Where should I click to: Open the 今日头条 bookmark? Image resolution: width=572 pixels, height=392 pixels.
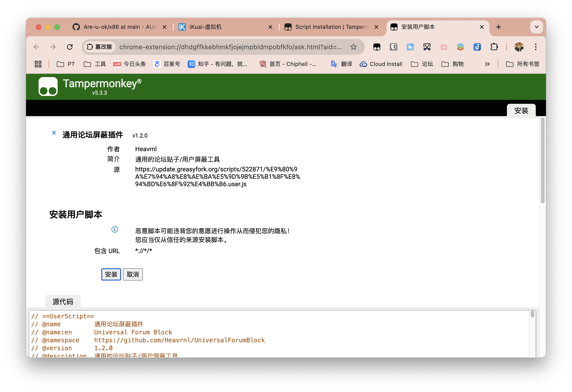[130, 64]
